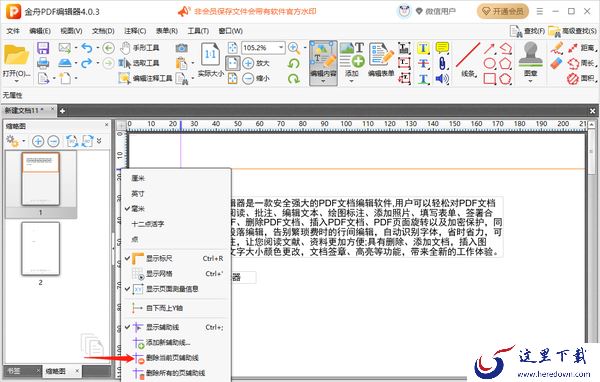Select Picas (十二点活字) unit option

pos(176,224)
